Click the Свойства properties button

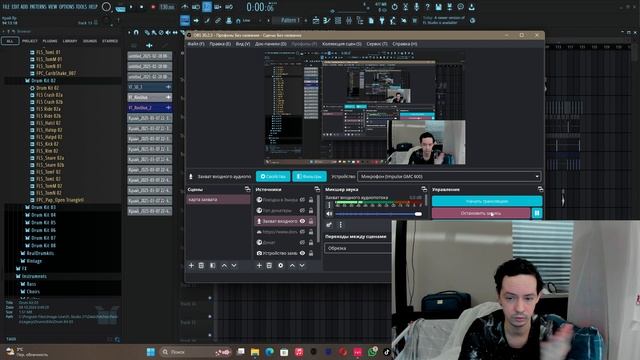pyautogui.click(x=273, y=177)
